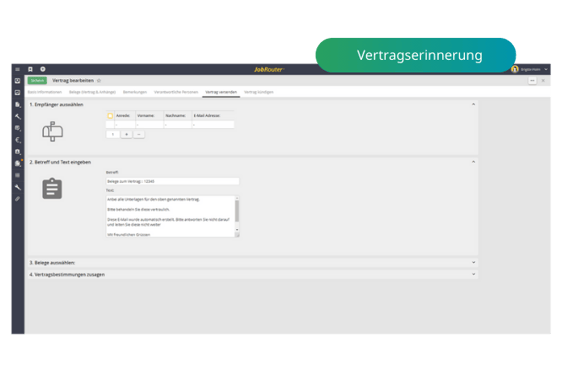Screen dimensions: 562x379
Task: Open the hamburger menu in top bar
Action: [x=18, y=69]
